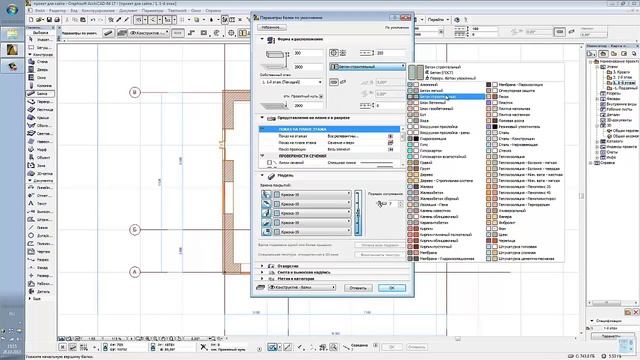Select the Window (Окно) tool in toolbox

[x=40, y=78]
